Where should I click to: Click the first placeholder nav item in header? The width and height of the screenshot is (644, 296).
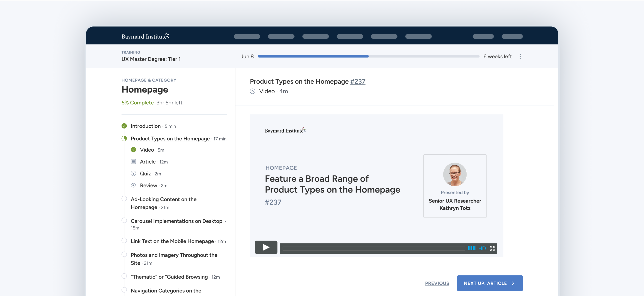click(247, 37)
